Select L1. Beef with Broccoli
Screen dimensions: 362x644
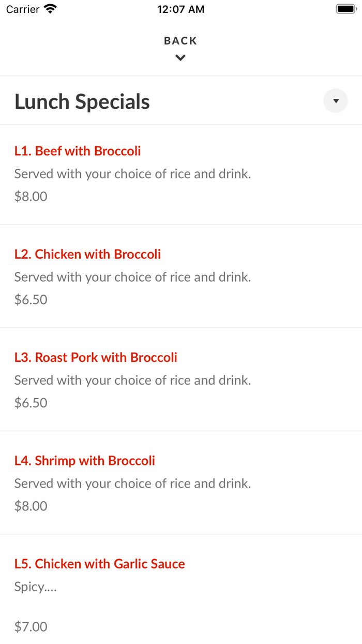click(x=78, y=151)
